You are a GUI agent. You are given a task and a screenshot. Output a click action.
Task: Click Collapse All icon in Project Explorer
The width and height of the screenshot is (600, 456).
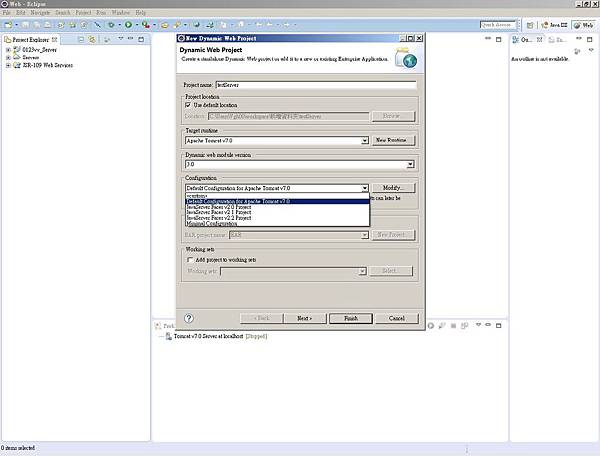point(81,39)
